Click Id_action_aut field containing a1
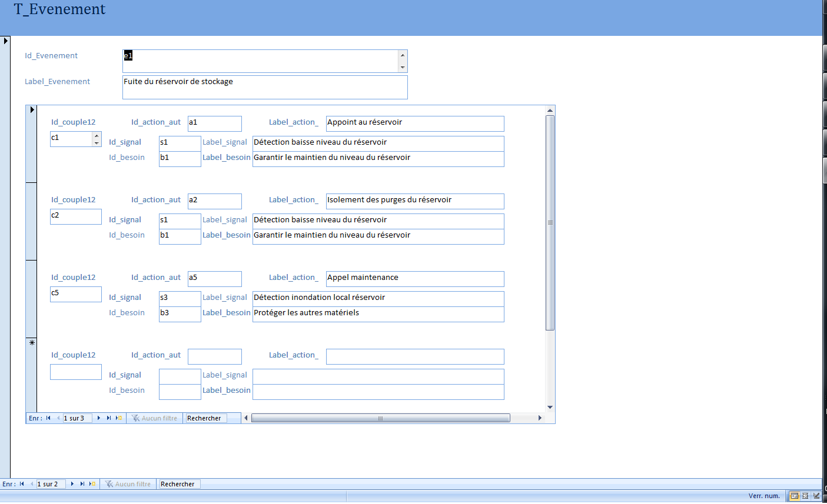The image size is (827, 504). (x=215, y=124)
